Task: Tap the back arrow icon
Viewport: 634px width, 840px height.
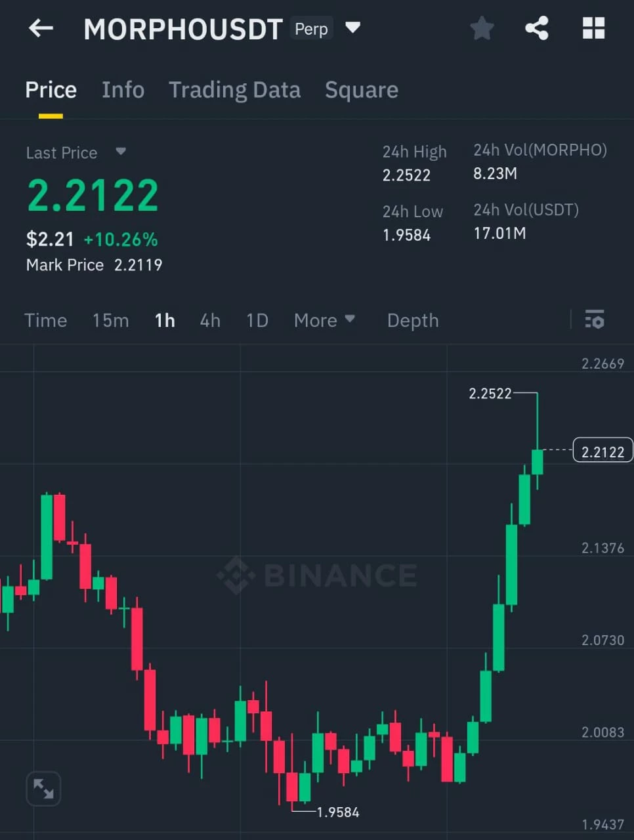Action: pyautogui.click(x=41, y=28)
